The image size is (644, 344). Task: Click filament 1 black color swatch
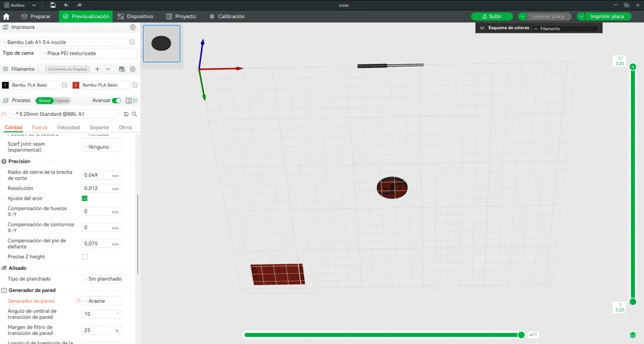[5, 85]
